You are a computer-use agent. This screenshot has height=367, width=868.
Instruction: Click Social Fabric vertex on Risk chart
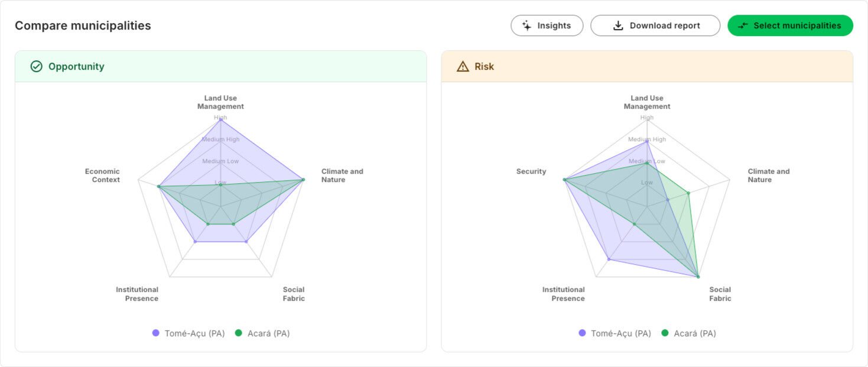point(698,277)
